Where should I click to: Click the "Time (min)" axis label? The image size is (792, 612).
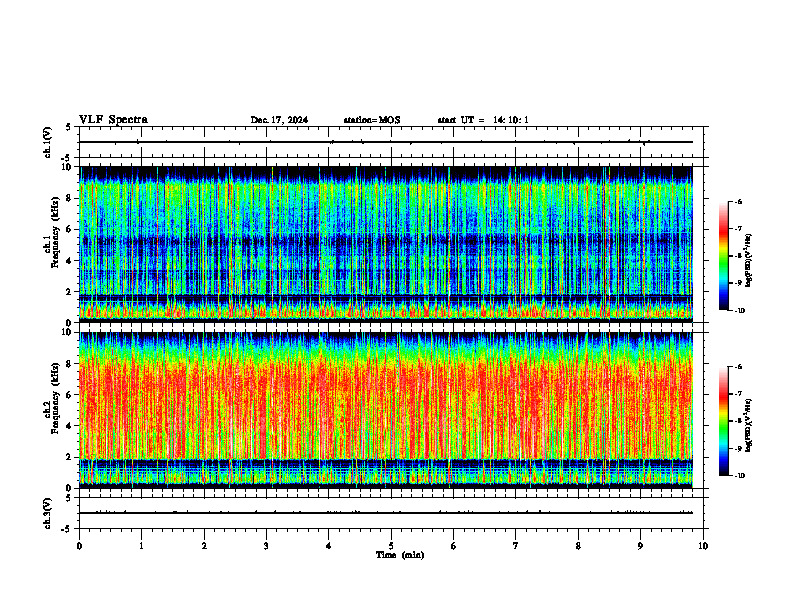coord(400,555)
